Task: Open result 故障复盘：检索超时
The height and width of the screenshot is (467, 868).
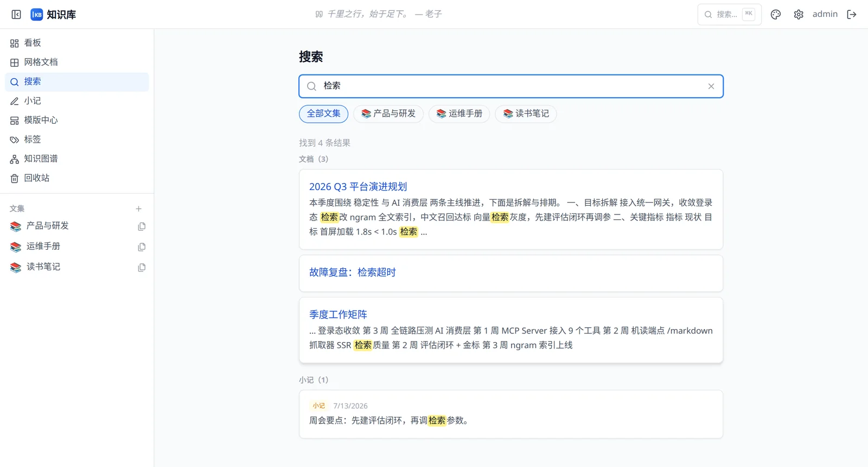Action: click(x=353, y=273)
